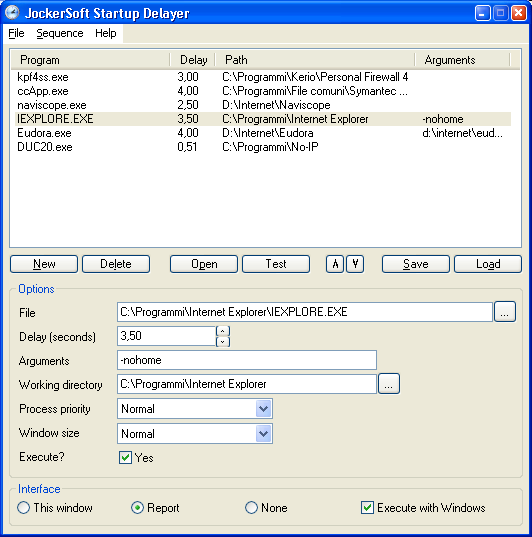Expand the Process priority dropdown
The height and width of the screenshot is (537, 532).
(263, 409)
